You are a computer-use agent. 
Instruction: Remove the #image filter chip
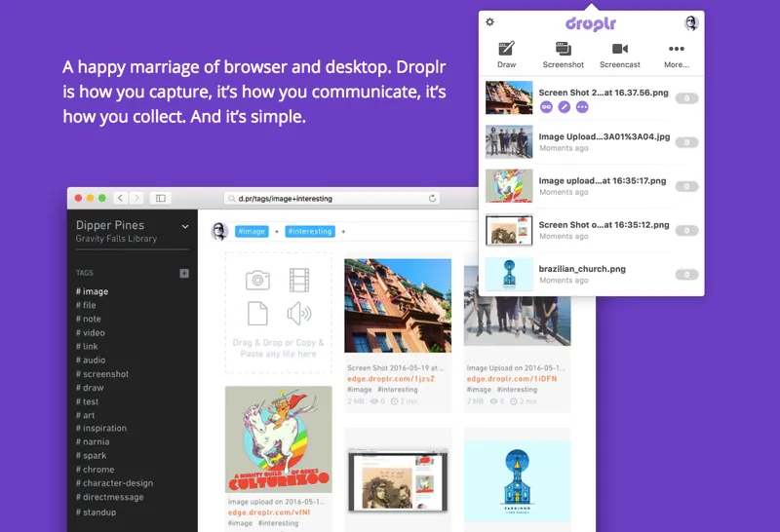(x=252, y=231)
